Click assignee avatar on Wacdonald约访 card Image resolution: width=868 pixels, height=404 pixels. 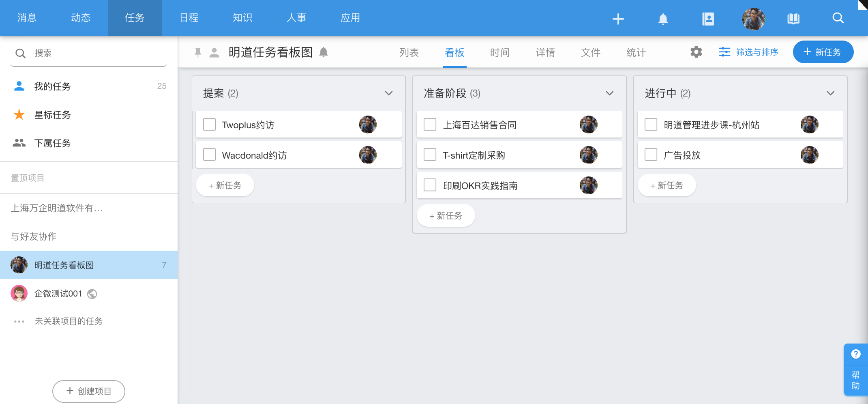(x=368, y=155)
